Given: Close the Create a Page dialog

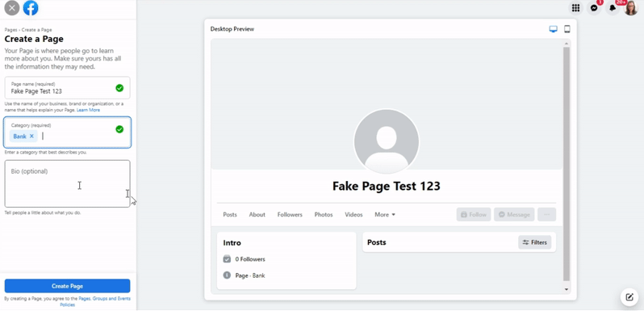Looking at the screenshot, I should point(12,8).
